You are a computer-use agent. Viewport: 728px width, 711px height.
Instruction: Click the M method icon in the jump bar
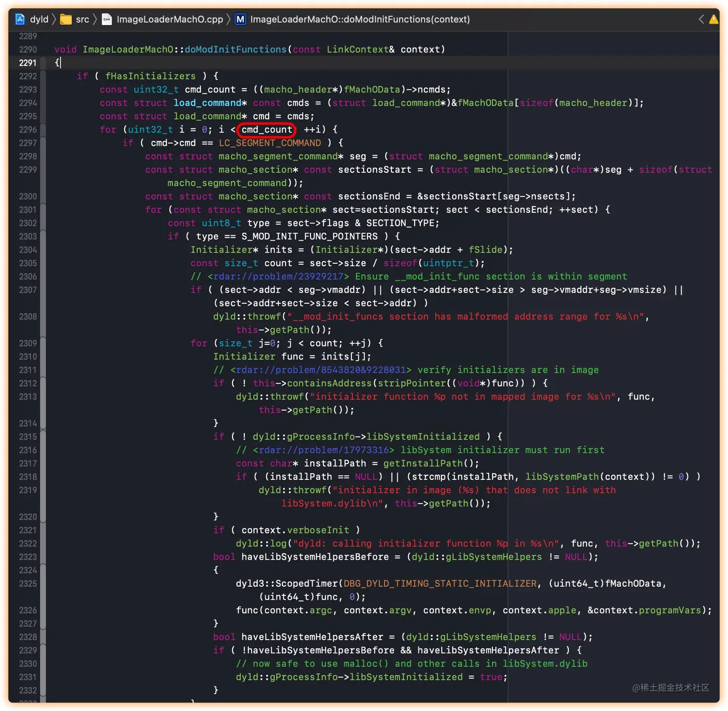240,19
